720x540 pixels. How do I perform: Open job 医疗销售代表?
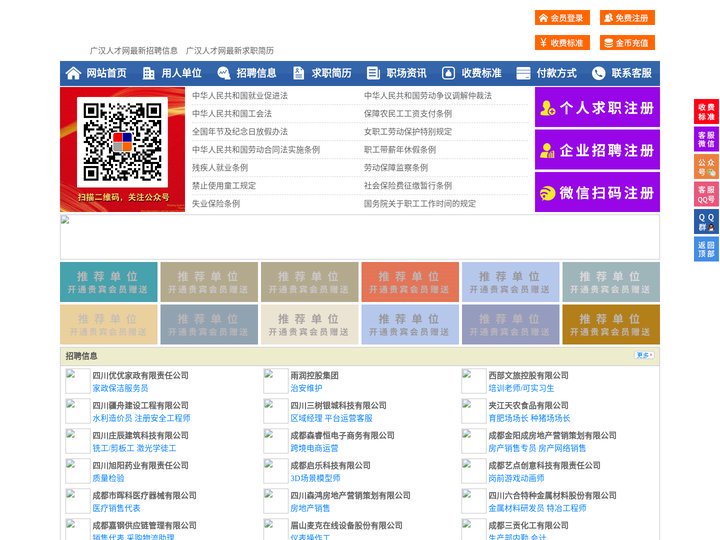pos(116,508)
